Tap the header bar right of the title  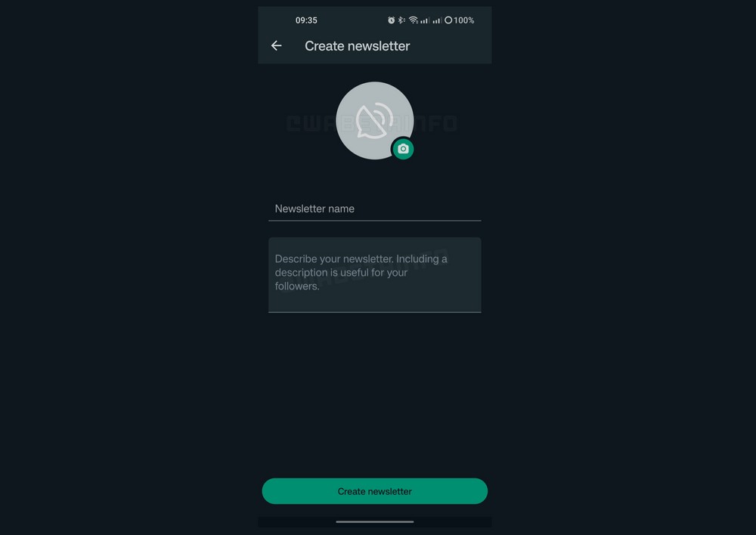[x=451, y=46]
